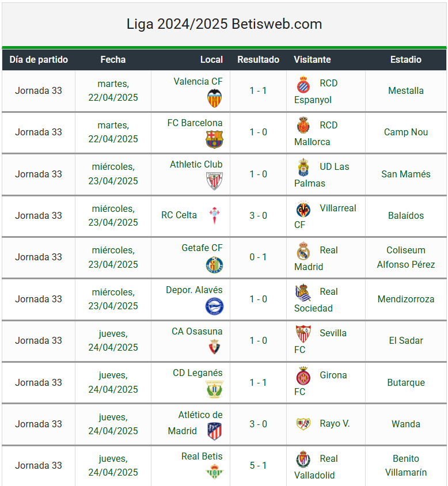This screenshot has height=486, width=448.
Task: Click the Real Madrid crest icon
Action: click(303, 250)
